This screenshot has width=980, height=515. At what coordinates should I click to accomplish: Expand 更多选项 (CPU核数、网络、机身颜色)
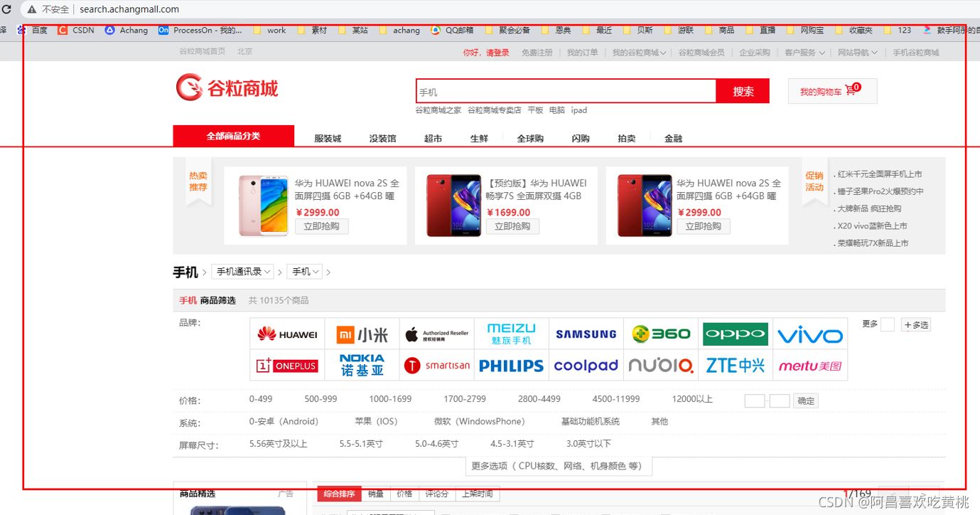point(557,466)
